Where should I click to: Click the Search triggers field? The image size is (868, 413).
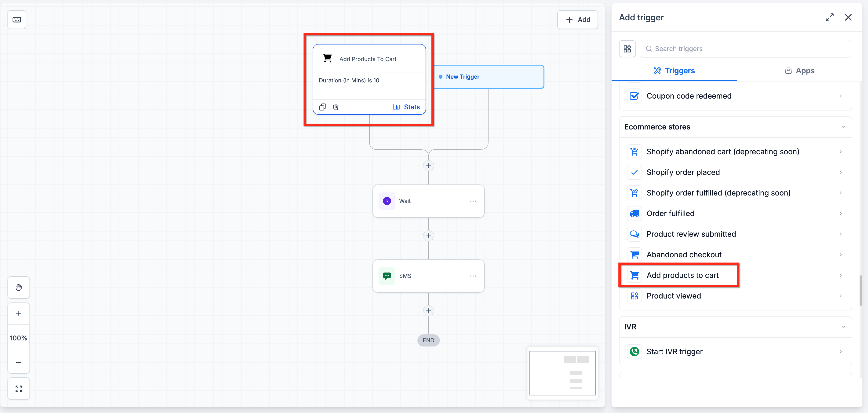click(x=745, y=49)
